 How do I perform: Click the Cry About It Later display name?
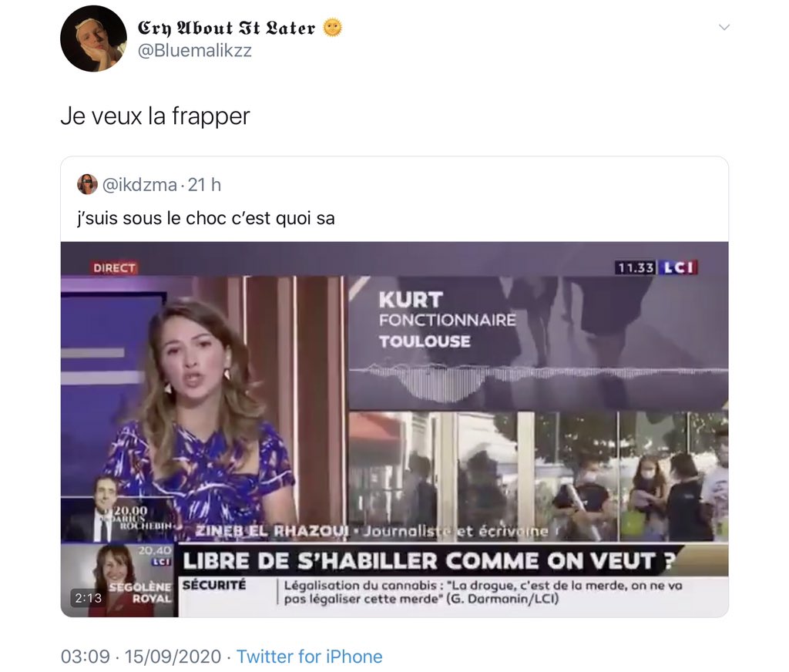227,28
